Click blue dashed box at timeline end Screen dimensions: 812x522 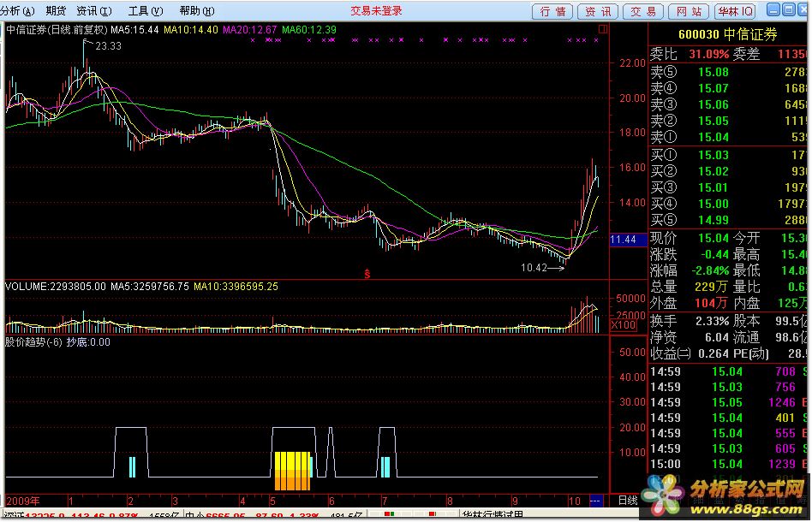pyautogui.click(x=595, y=501)
